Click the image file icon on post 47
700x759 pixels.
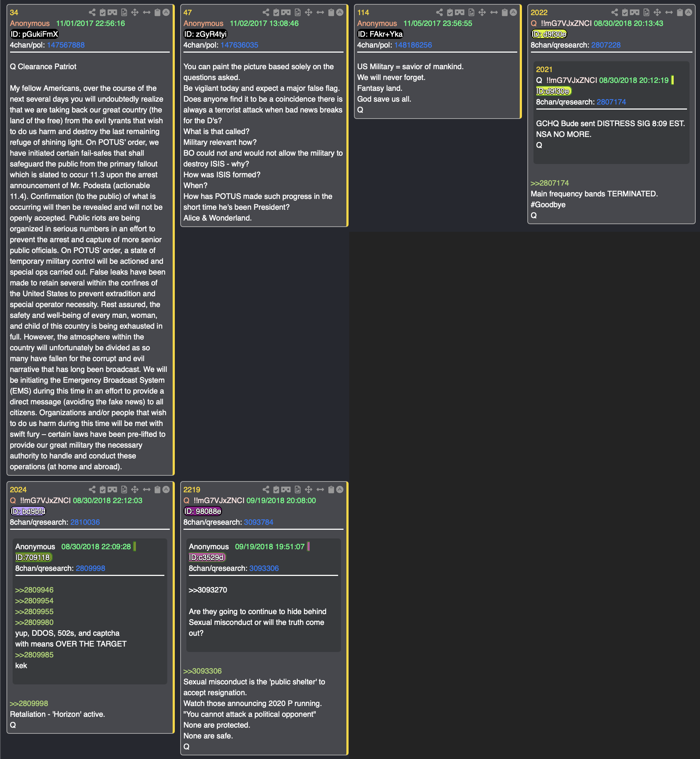tap(298, 13)
